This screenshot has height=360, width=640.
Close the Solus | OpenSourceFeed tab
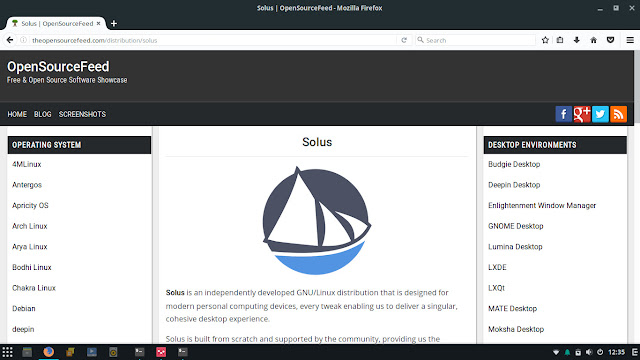pyautogui.click(x=98, y=23)
